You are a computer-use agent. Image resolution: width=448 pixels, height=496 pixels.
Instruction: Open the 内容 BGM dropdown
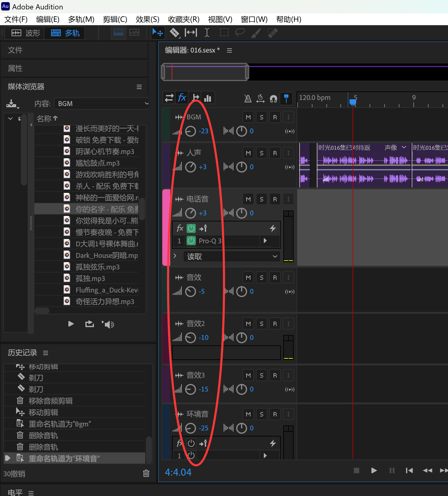pyautogui.click(x=102, y=104)
